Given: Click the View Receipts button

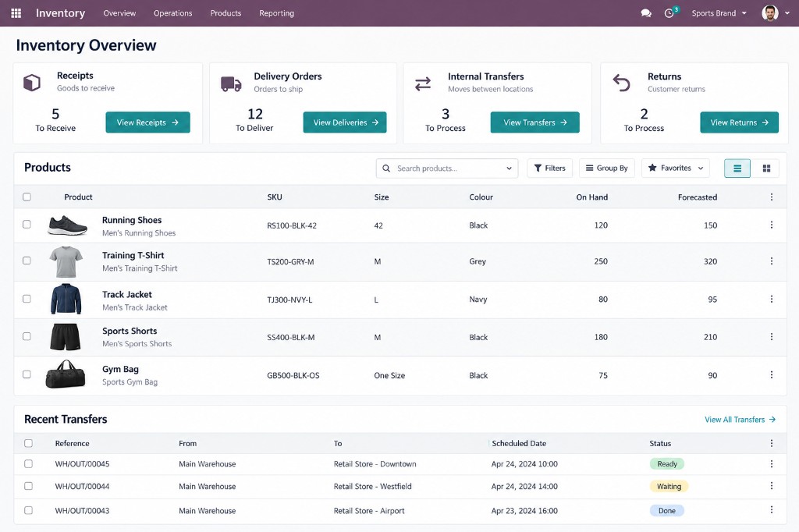Looking at the screenshot, I should pyautogui.click(x=147, y=122).
